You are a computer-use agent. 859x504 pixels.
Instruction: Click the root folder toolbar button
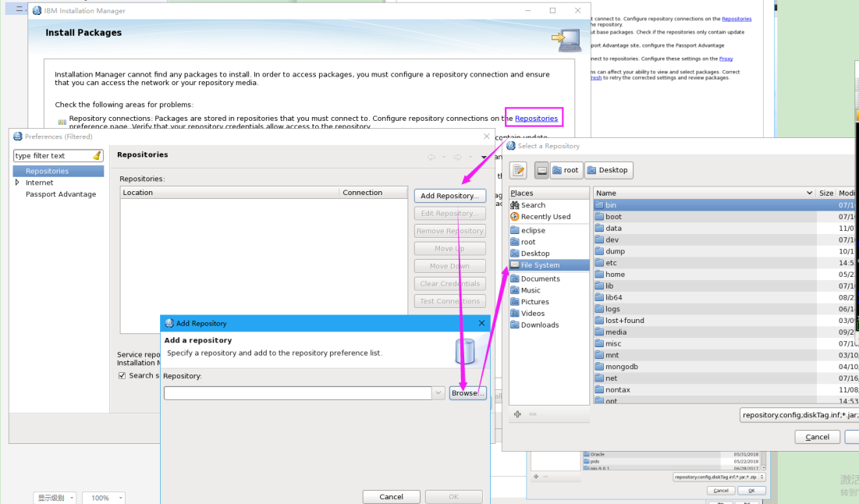(x=566, y=169)
